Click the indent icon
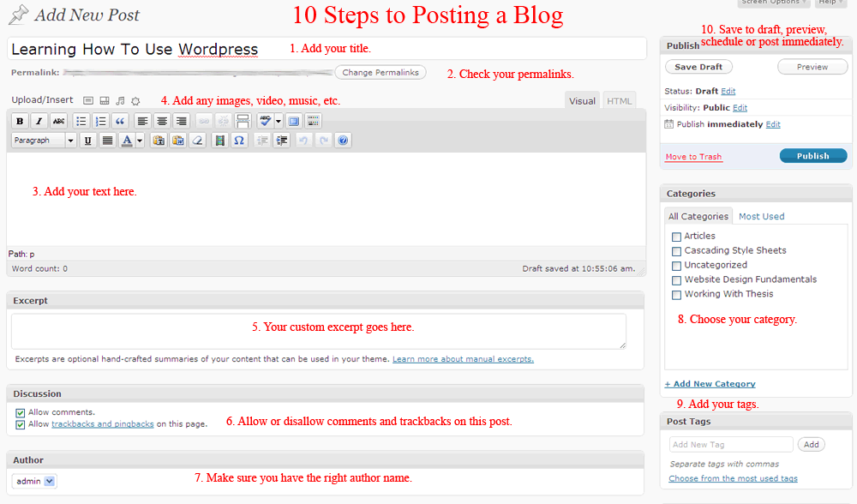Screen dimensions: 857x504 coord(282,141)
